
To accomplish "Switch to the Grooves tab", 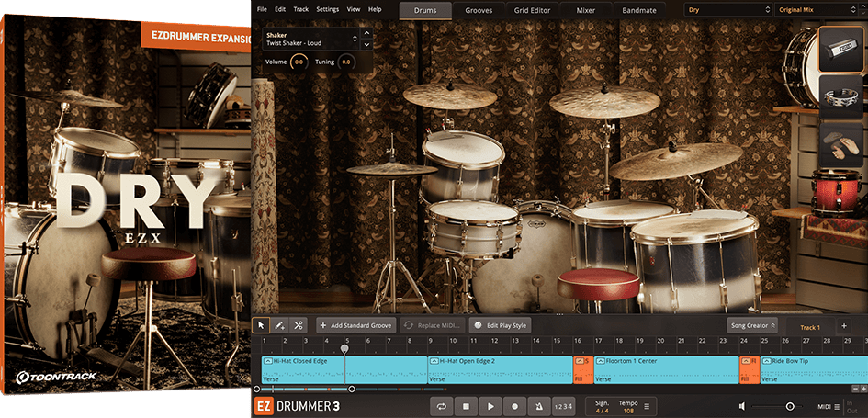I will click(x=479, y=10).
